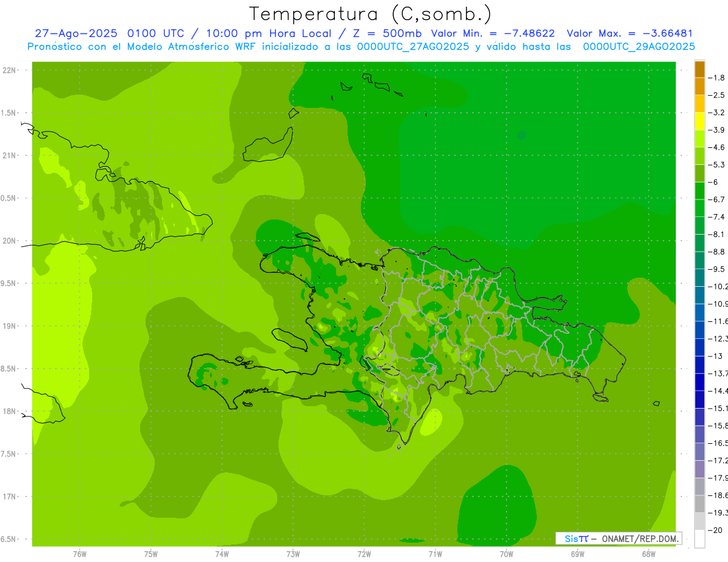728x562 pixels.
Task: Click the '70W' longitude label
Action: [x=507, y=554]
